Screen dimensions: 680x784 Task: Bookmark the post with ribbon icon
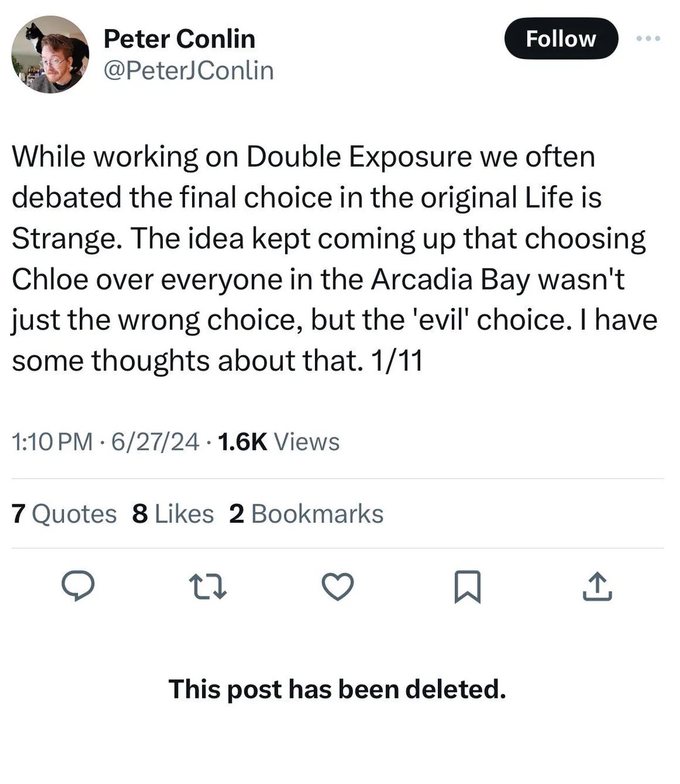(468, 586)
